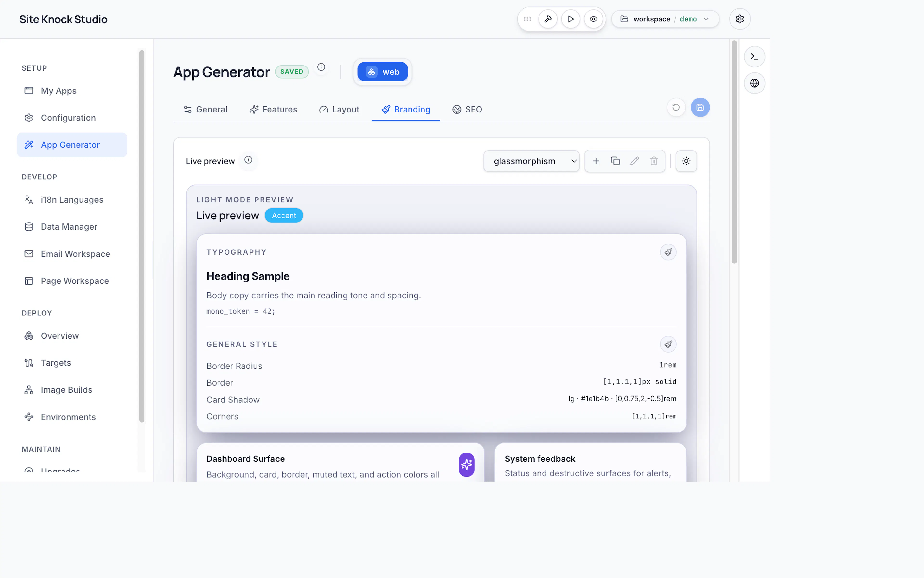The width and height of the screenshot is (924, 578).
Task: Click the globe icon in right rail
Action: point(754,83)
